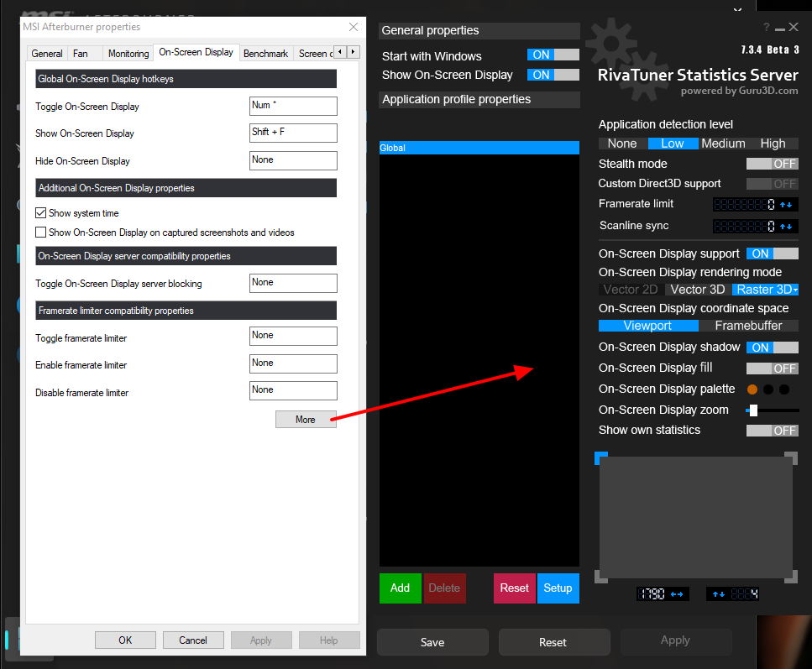This screenshot has height=669, width=812.
Task: Click Toggle OSD server blocking hotkey field
Action: (293, 283)
